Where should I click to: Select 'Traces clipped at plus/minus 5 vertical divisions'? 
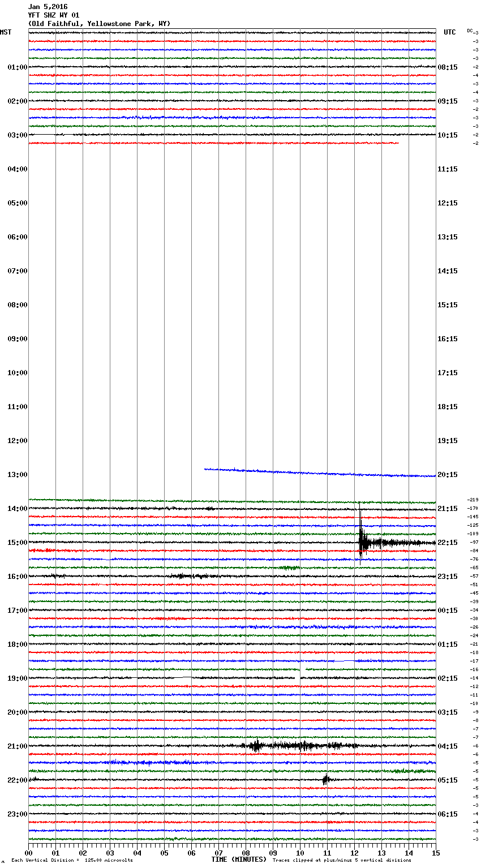[342, 861]
